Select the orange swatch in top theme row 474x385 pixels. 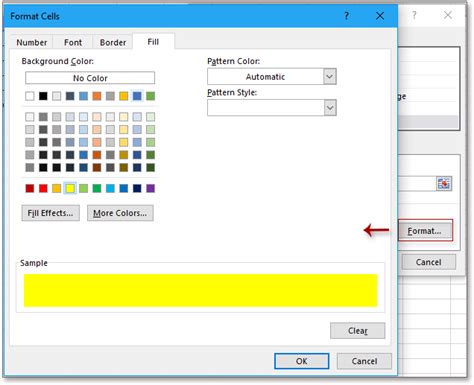tap(97, 96)
